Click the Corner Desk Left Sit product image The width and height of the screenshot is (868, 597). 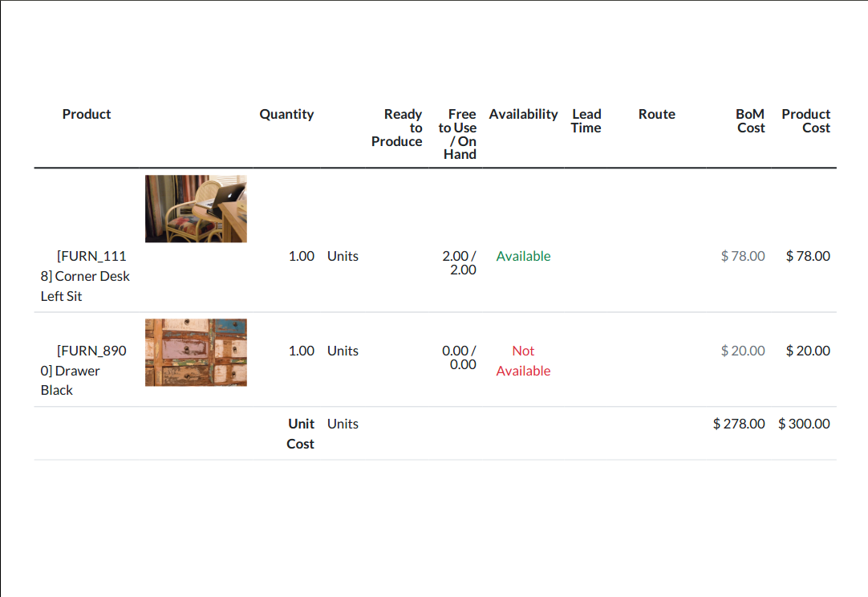point(196,209)
